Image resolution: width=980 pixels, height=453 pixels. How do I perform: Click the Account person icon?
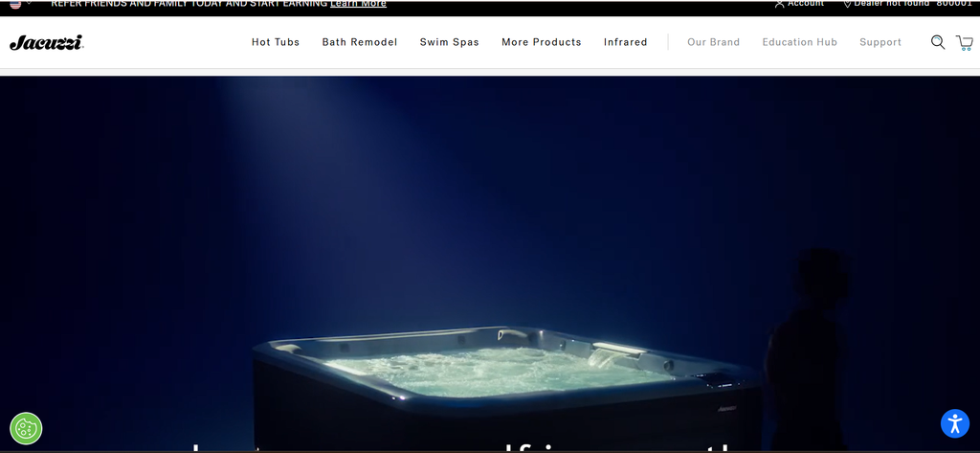[x=779, y=4]
